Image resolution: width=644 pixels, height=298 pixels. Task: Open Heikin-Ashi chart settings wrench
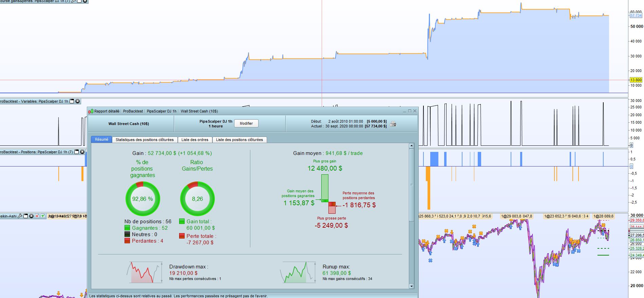(x=20, y=216)
